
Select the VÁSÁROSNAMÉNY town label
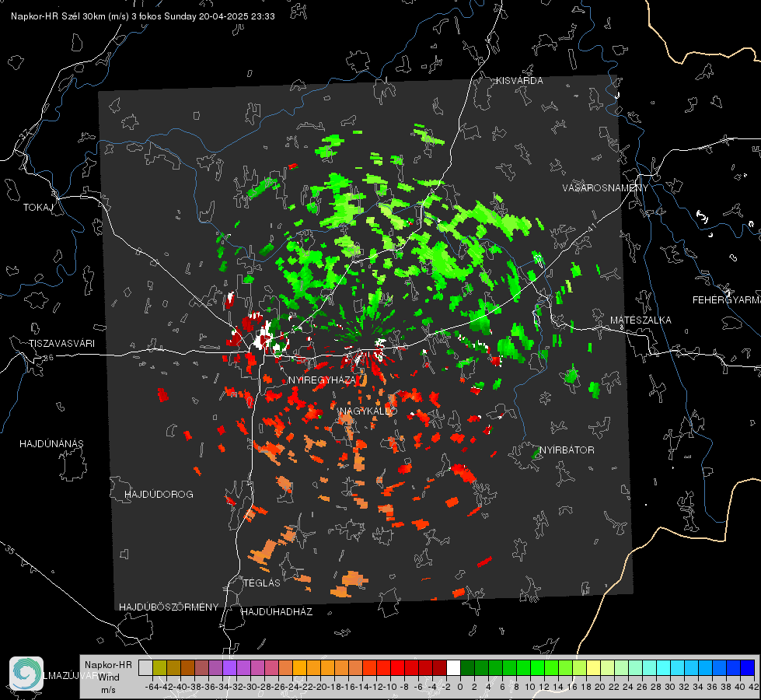[606, 188]
